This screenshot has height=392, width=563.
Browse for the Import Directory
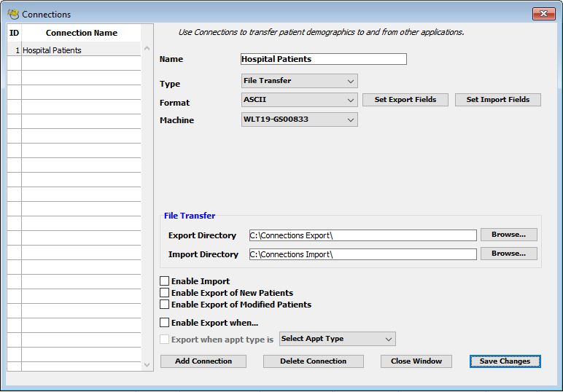pyautogui.click(x=508, y=254)
